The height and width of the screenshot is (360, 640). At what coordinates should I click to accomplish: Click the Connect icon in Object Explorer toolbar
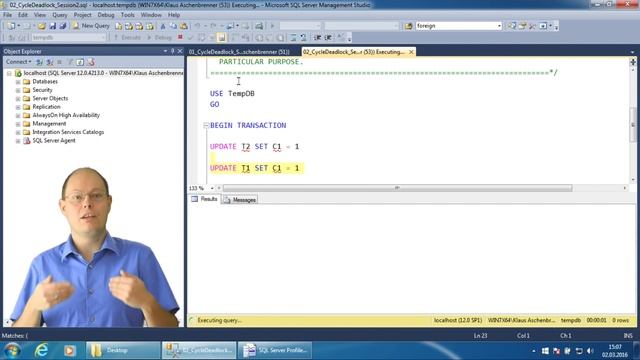coord(39,62)
